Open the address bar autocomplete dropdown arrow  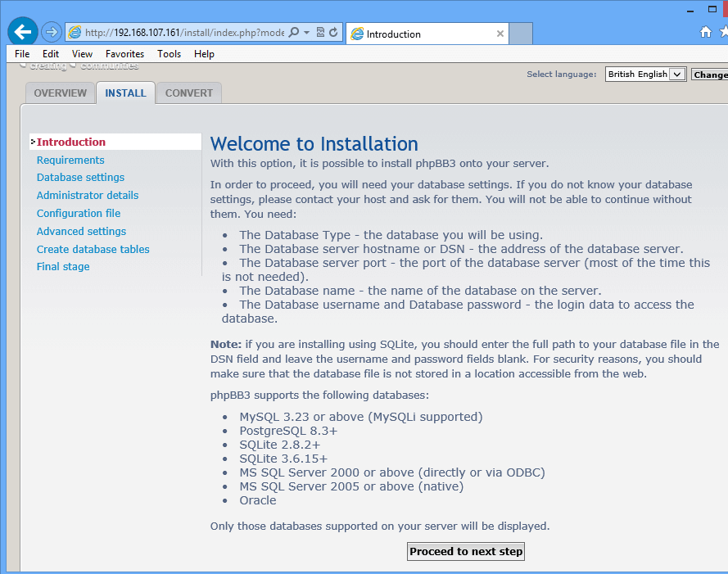(306, 33)
